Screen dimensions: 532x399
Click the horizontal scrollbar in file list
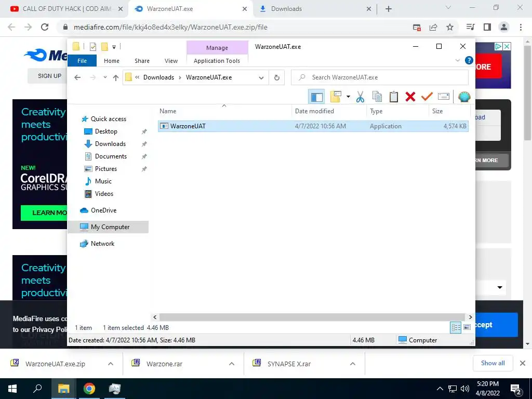pyautogui.click(x=312, y=317)
